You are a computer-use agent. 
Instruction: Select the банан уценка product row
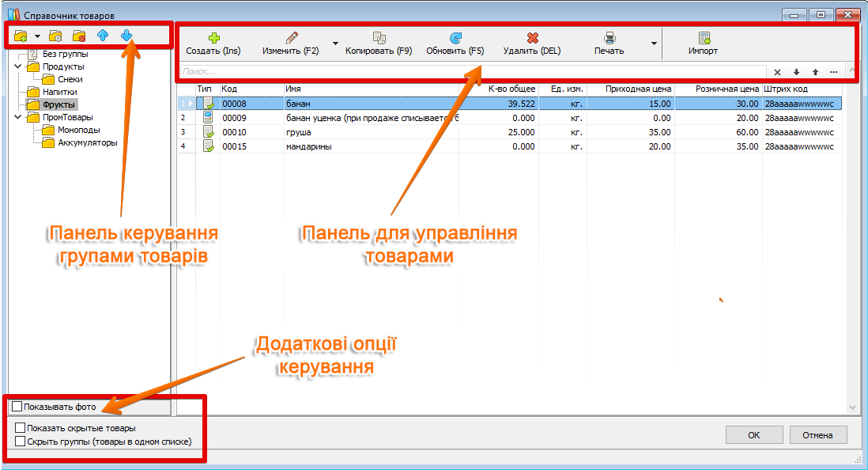point(510,118)
